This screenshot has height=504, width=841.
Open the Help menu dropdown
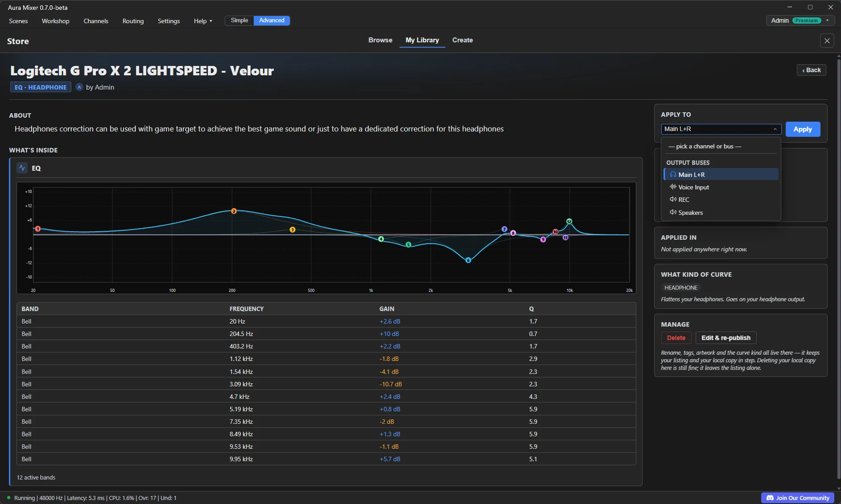203,21
